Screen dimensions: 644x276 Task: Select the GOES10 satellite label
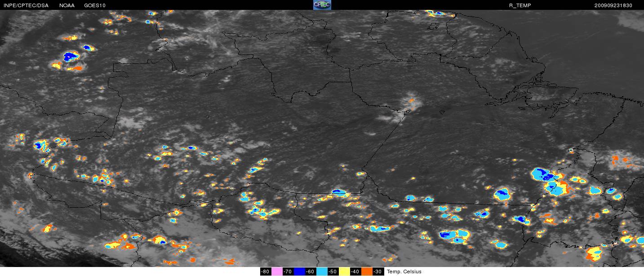95,5
